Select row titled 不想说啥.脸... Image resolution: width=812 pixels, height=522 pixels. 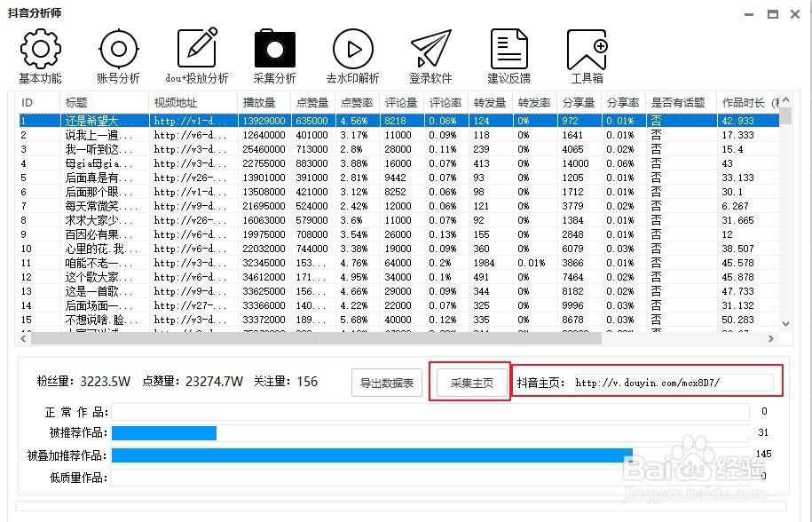(x=398, y=320)
